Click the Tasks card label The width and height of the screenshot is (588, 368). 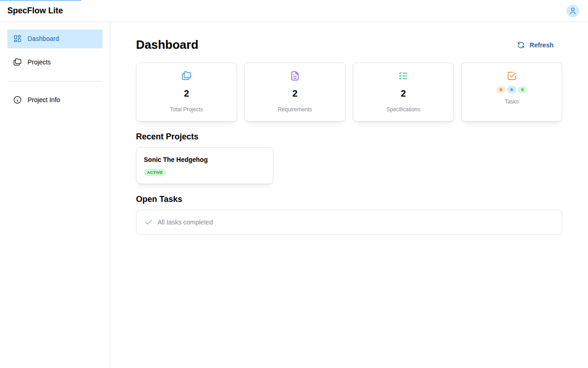(x=512, y=102)
